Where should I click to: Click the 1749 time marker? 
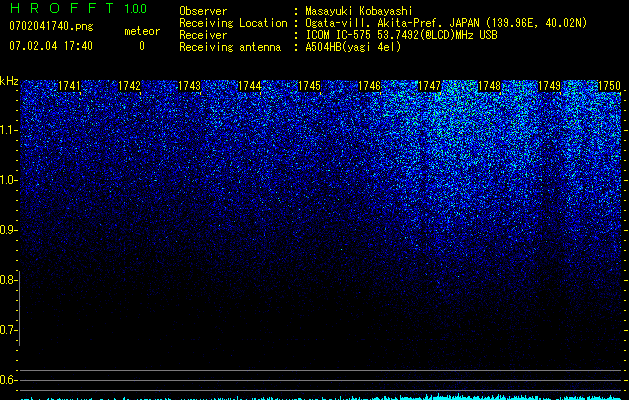coord(549,86)
